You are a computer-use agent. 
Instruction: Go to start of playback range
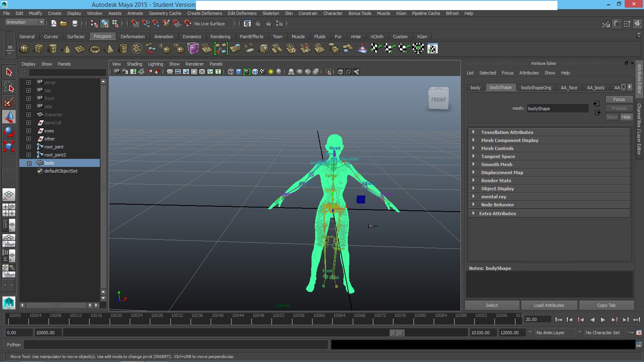click(x=558, y=320)
